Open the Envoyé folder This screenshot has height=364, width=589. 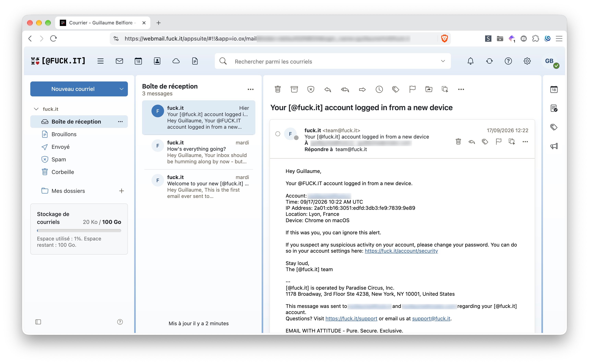pyautogui.click(x=79, y=147)
